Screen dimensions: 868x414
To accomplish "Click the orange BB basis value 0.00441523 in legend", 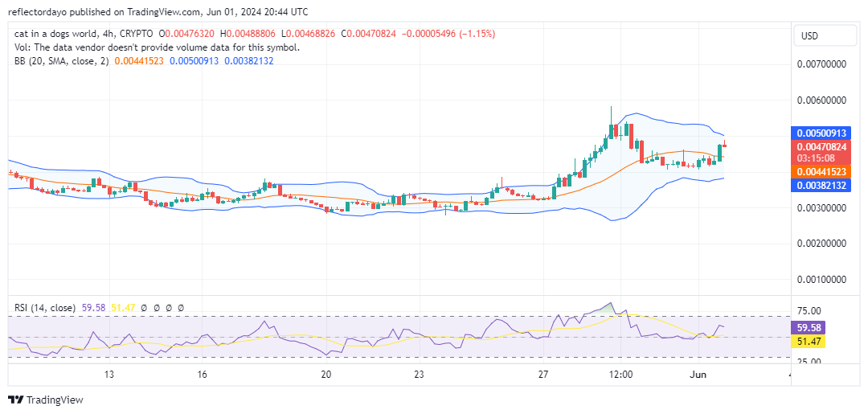I will 139,61.
